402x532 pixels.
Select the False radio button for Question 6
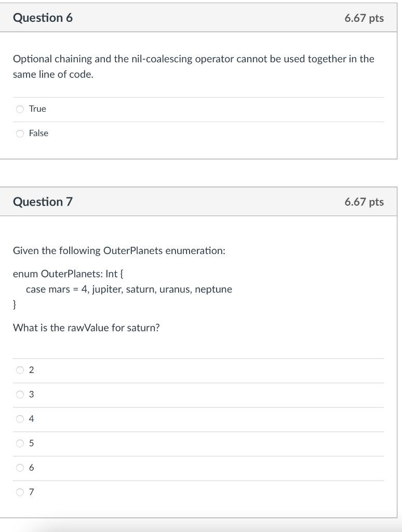[20, 134]
